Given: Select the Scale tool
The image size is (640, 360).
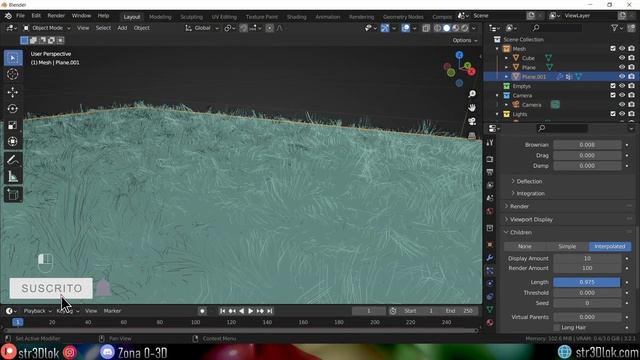Looking at the screenshot, I should [x=13, y=125].
